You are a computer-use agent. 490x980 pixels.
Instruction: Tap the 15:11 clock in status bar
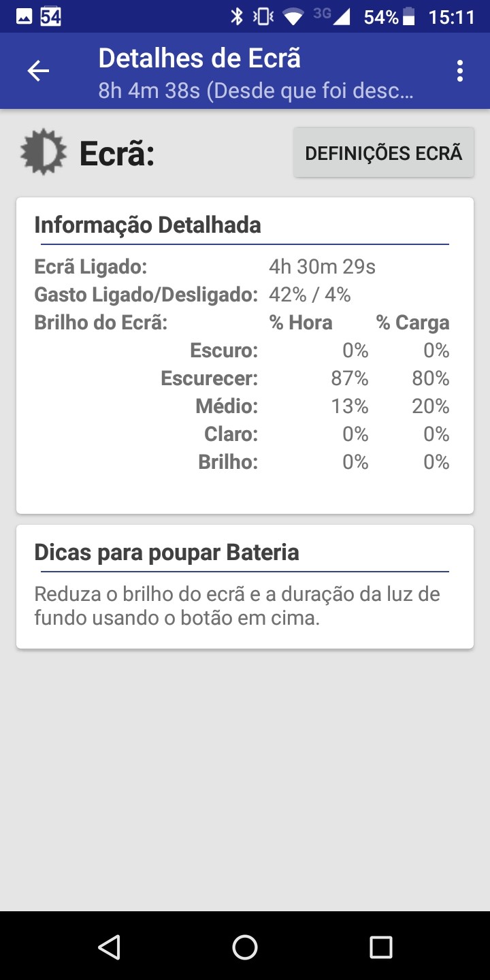click(x=451, y=17)
